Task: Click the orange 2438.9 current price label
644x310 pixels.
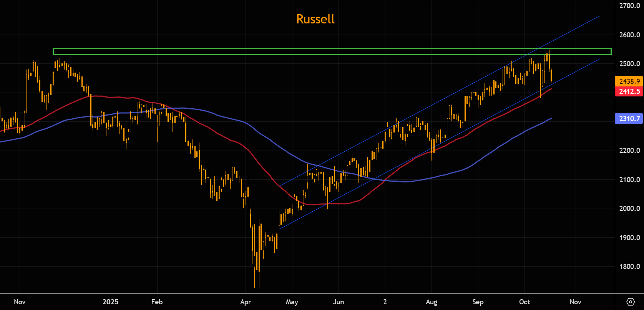Action: [629, 81]
